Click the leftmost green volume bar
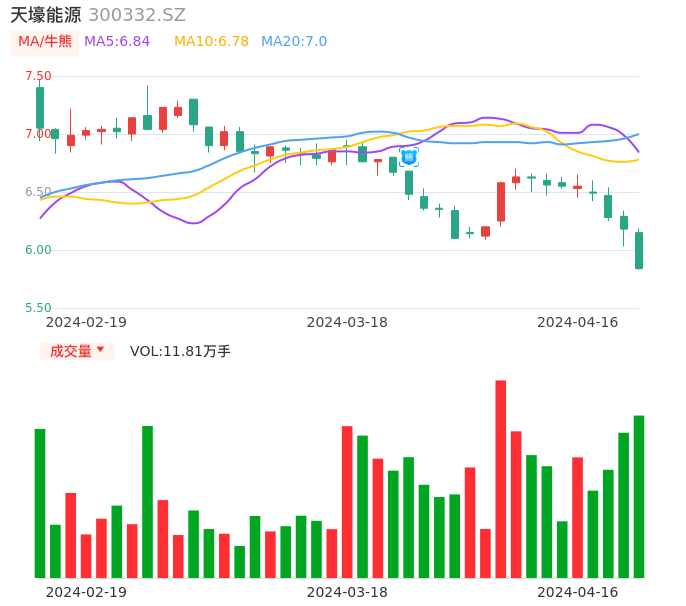Image resolution: width=686 pixels, height=606 pixels. coord(40,503)
